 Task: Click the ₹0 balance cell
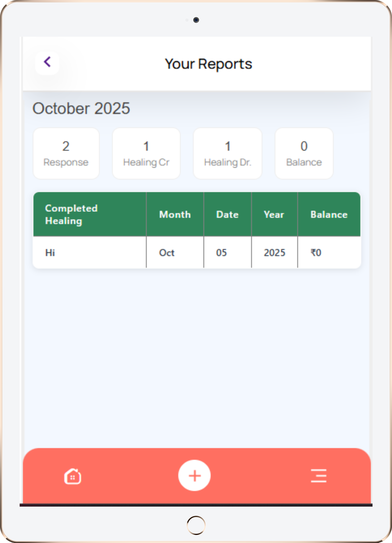(x=316, y=253)
